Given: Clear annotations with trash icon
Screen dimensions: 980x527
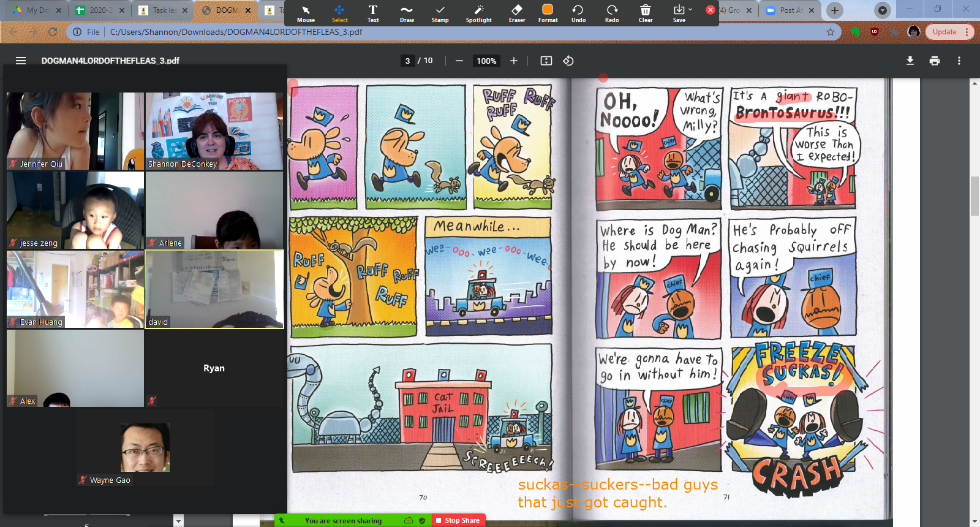Looking at the screenshot, I should pos(646,13).
